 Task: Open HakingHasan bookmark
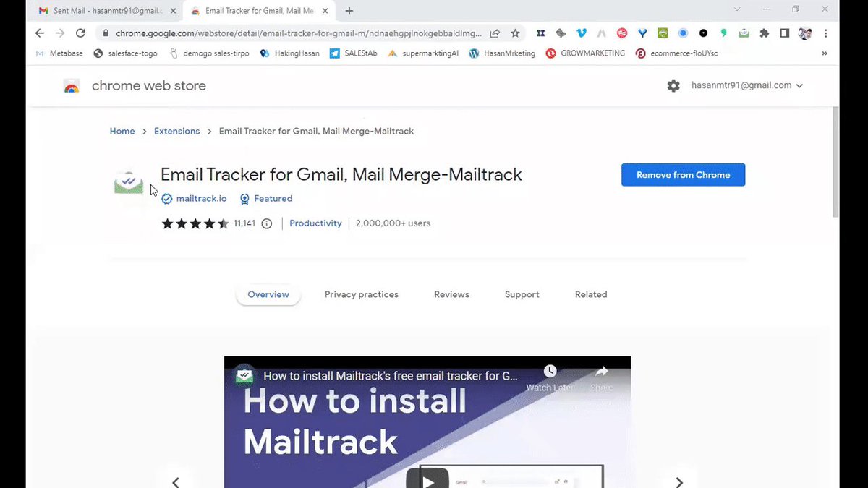point(289,53)
